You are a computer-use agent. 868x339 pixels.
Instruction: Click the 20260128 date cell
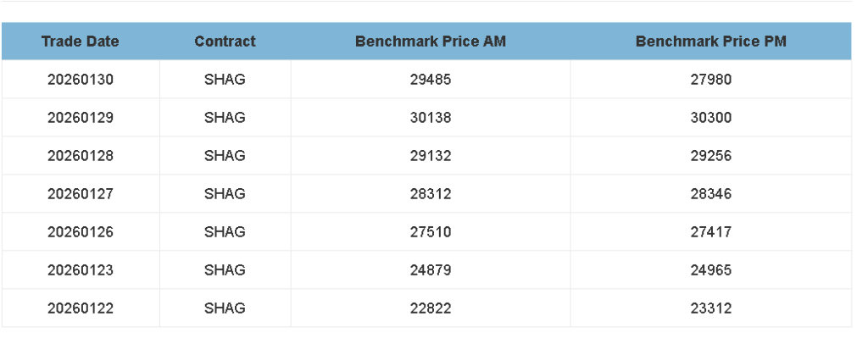pyautogui.click(x=81, y=156)
